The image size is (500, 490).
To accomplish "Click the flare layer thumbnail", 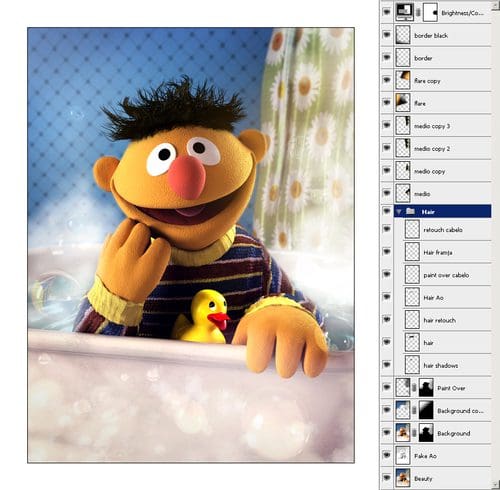I will (x=403, y=103).
